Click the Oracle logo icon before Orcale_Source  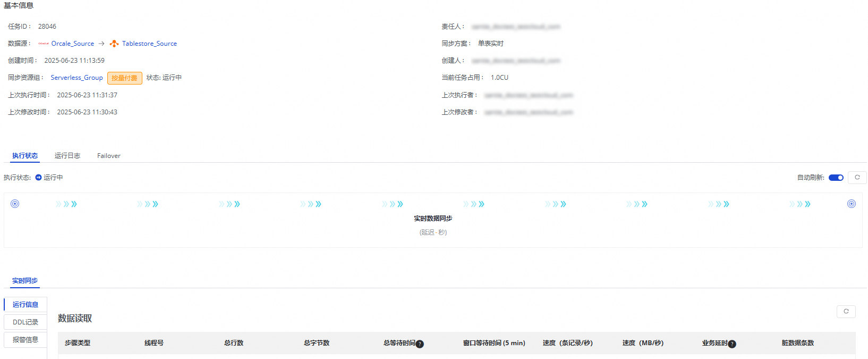pos(44,44)
